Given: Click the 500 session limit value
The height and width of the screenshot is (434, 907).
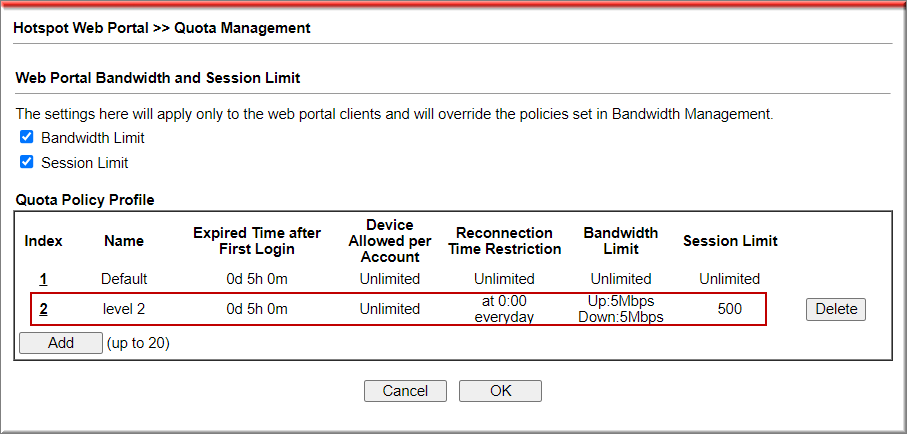Looking at the screenshot, I should (x=729, y=310).
